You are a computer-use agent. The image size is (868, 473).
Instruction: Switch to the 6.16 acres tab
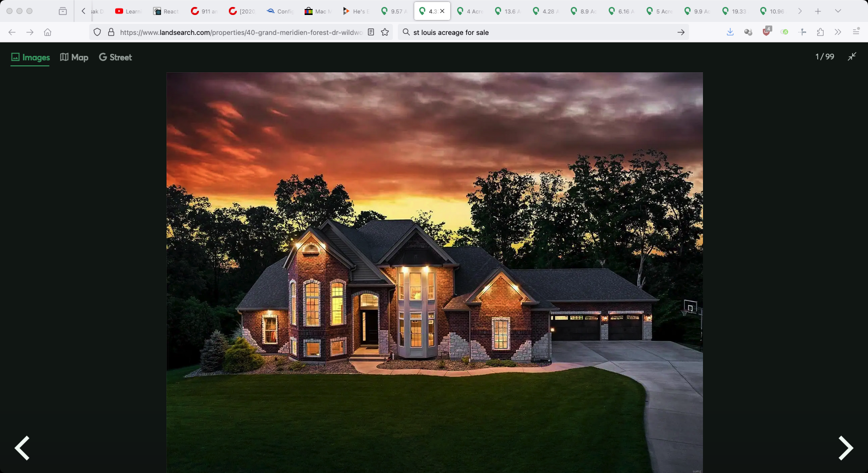click(621, 11)
